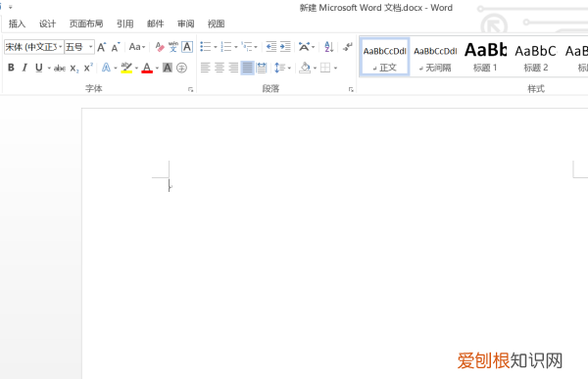Image resolution: width=588 pixels, height=379 pixels.
Task: Open Font dialog launcher
Action: point(190,89)
